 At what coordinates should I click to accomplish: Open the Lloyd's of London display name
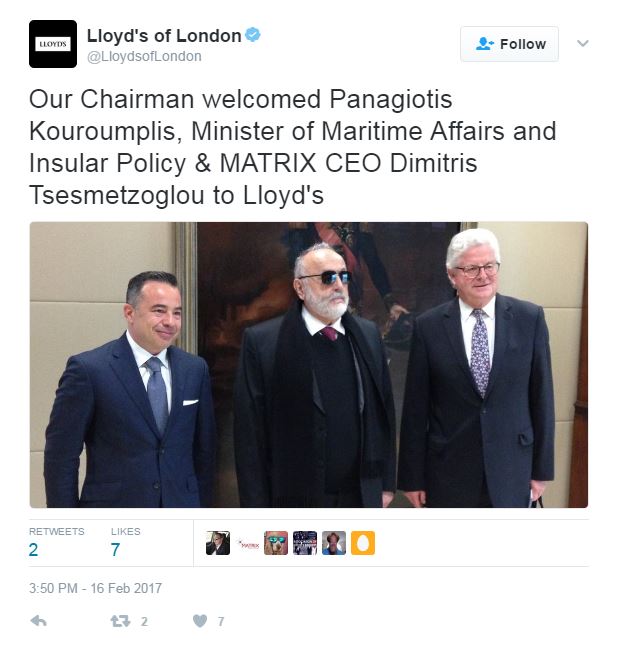coord(164,36)
